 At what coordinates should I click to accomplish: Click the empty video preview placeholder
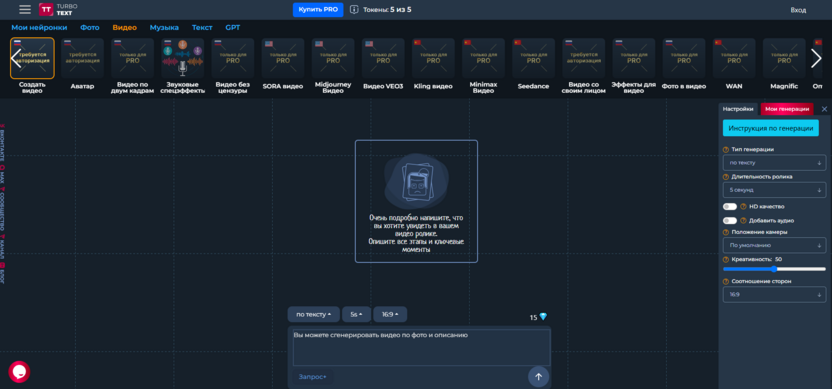(416, 201)
